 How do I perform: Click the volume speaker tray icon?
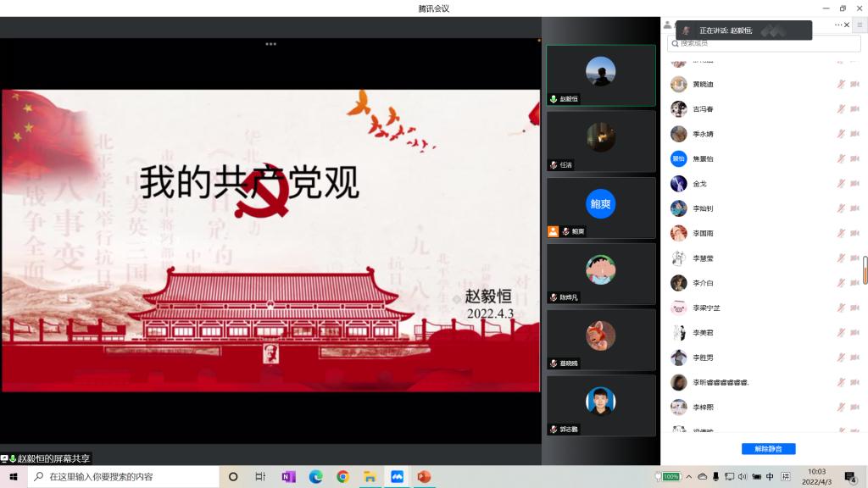(x=743, y=476)
